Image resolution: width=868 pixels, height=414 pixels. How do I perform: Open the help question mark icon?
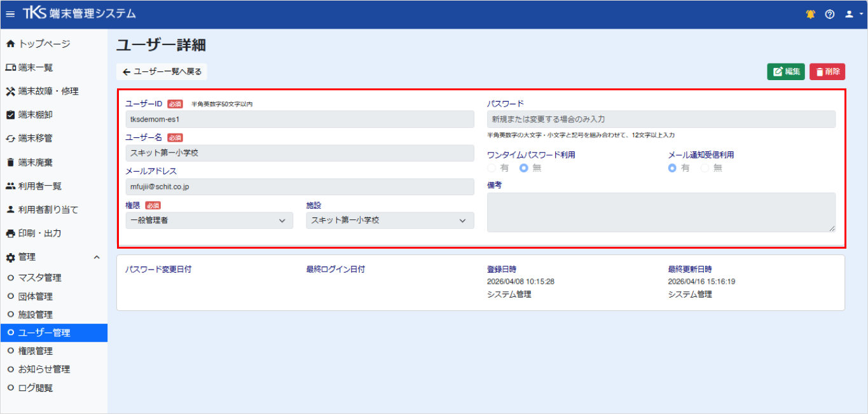click(x=829, y=14)
